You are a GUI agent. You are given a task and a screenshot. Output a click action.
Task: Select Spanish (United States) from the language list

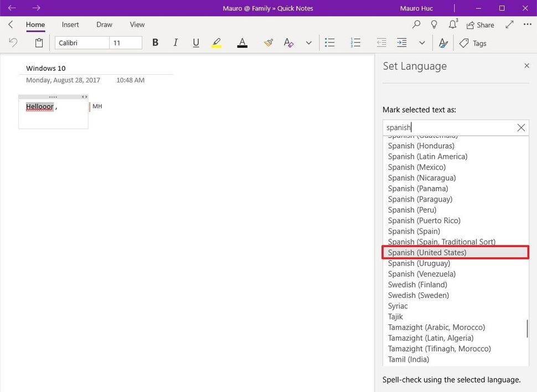427,252
